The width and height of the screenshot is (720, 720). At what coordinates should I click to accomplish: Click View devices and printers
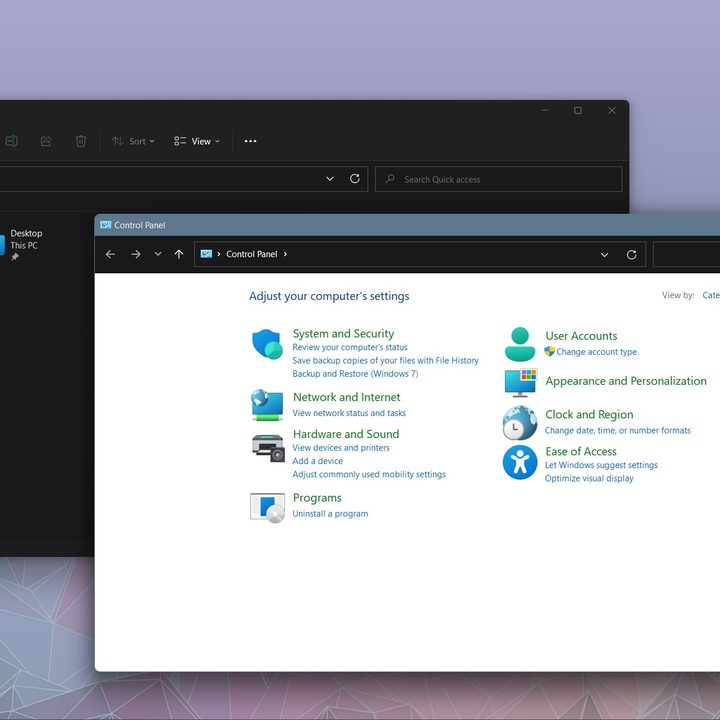341,448
